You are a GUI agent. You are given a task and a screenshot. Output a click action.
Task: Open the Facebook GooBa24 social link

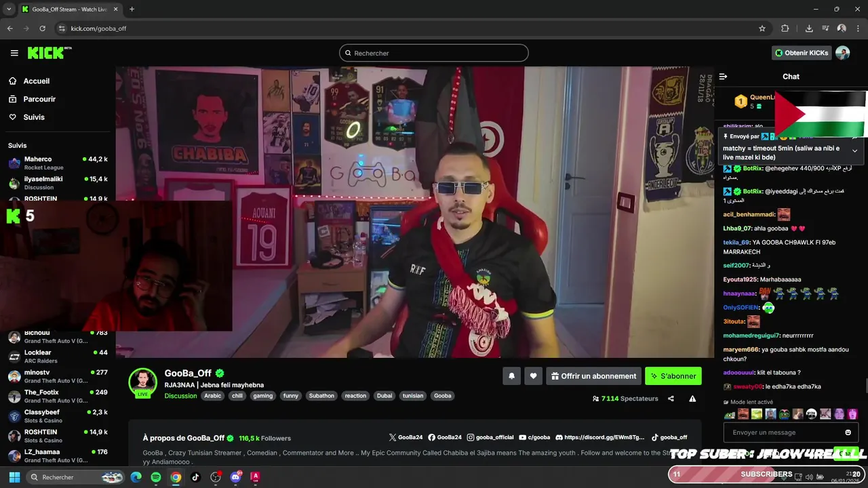click(x=445, y=438)
